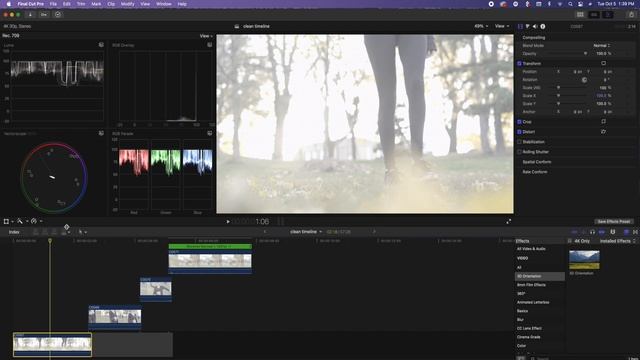
Task: Open the enhancement wand dropdown
Action: 22,221
